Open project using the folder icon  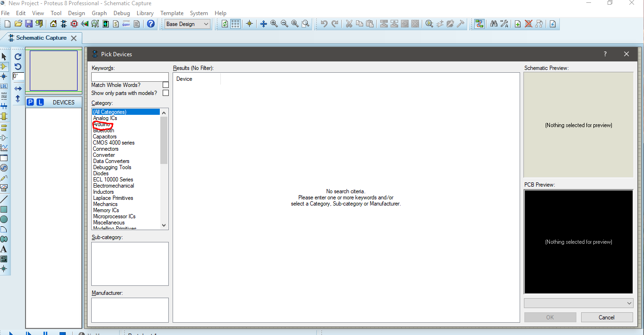click(18, 24)
